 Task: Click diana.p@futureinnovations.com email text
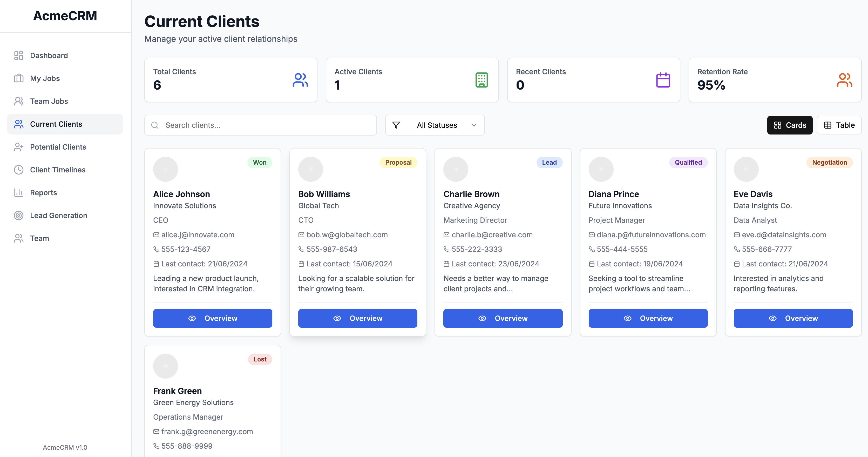coord(651,235)
